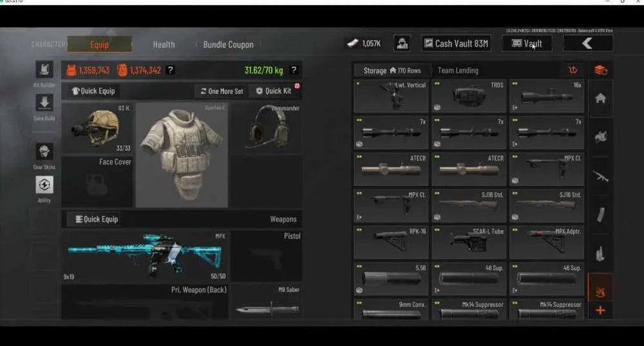Select the MPX Adptr. item
This screenshot has width=644, height=346.
[x=546, y=242]
